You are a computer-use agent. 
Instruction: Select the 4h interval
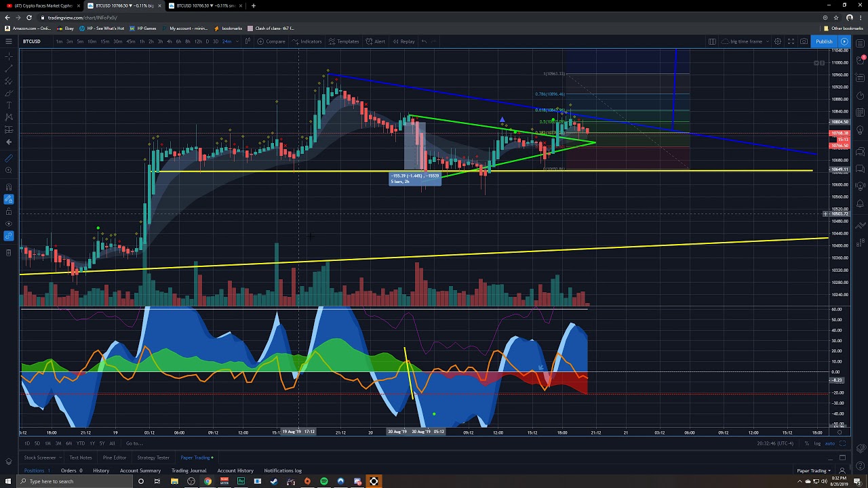click(169, 41)
